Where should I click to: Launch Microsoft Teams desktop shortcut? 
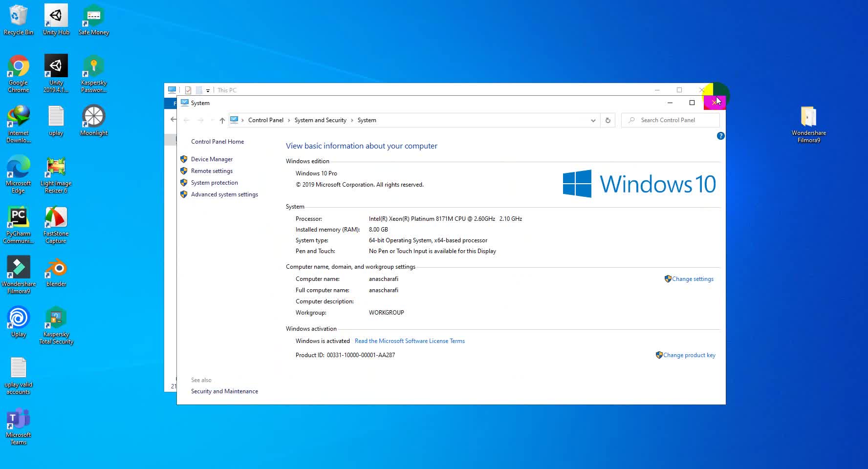pos(19,426)
